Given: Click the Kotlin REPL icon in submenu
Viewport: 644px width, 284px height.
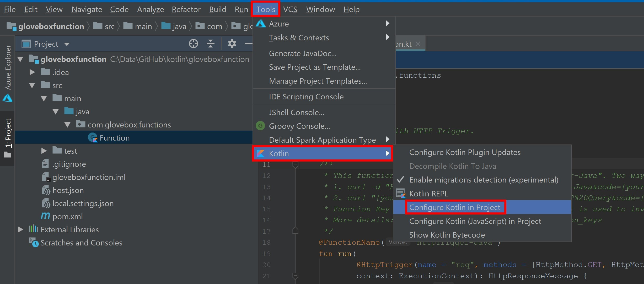Looking at the screenshot, I should 401,194.
